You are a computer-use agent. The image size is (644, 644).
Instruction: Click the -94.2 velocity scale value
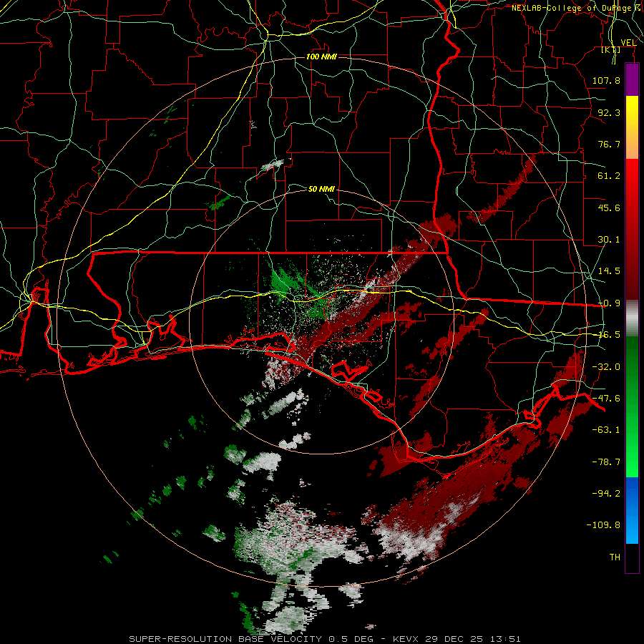tap(606, 493)
